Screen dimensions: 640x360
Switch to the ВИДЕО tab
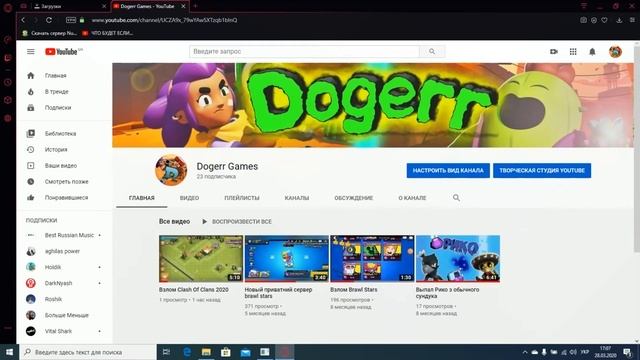click(x=189, y=198)
